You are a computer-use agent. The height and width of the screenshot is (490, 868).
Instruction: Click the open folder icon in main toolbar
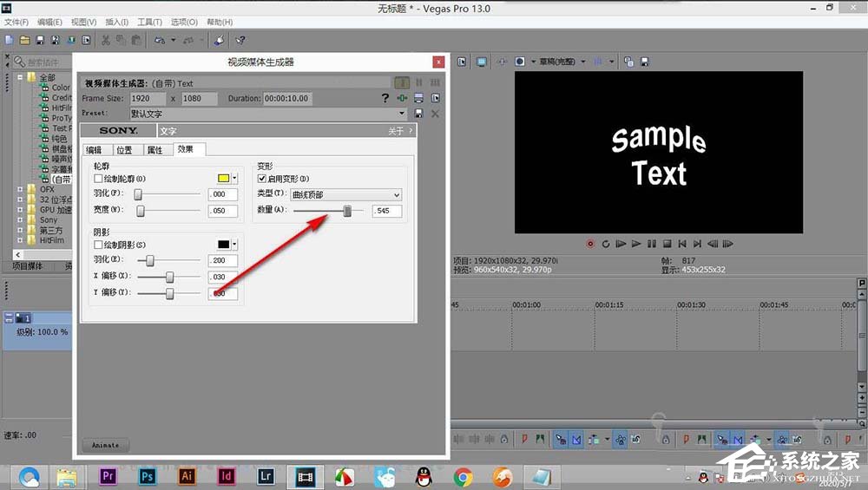24,39
